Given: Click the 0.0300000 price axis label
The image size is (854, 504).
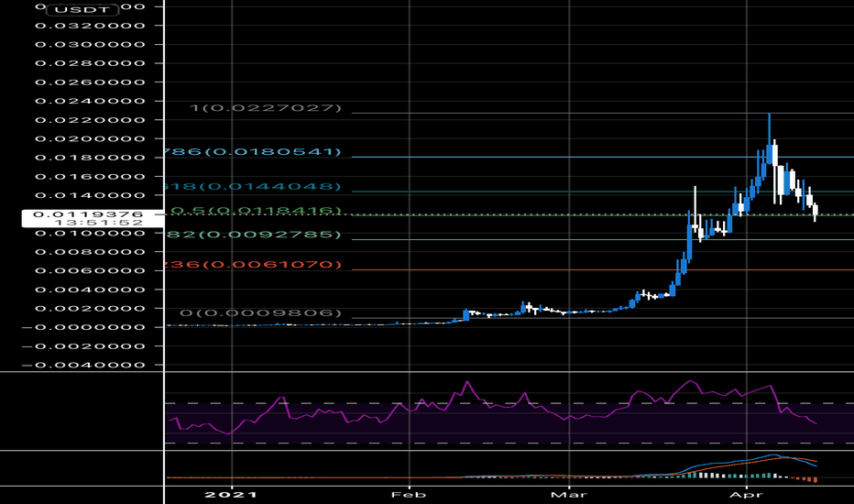Looking at the screenshot, I should [91, 45].
